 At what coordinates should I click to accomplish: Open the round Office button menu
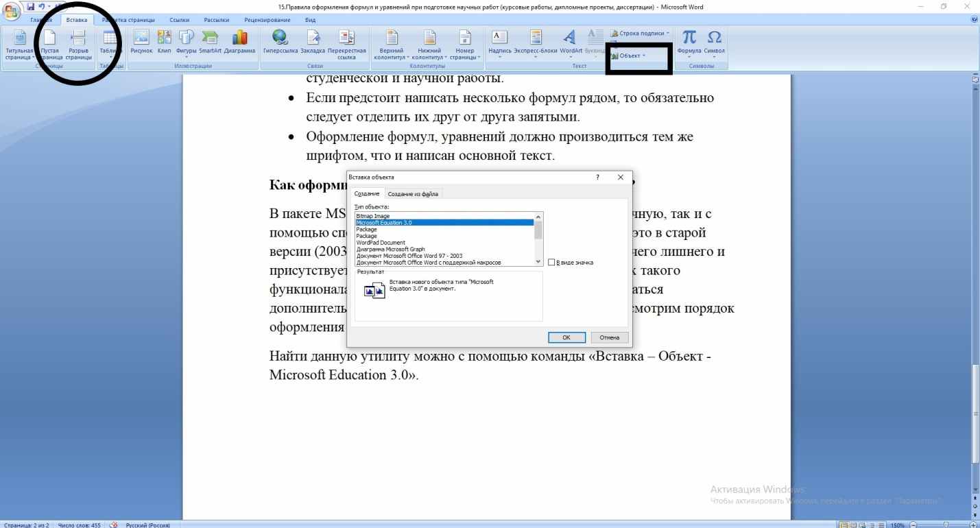[x=10, y=11]
